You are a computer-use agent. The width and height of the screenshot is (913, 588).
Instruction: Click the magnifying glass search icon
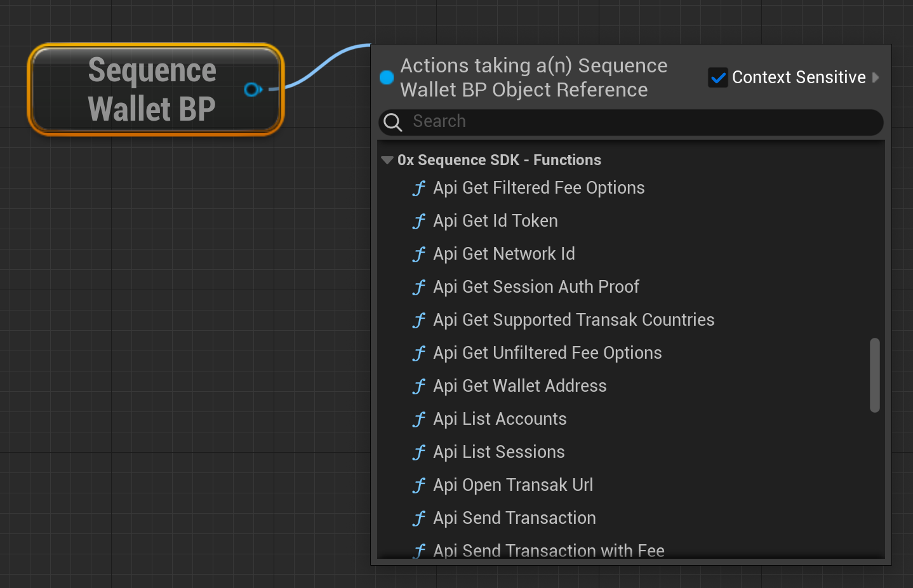pos(393,122)
